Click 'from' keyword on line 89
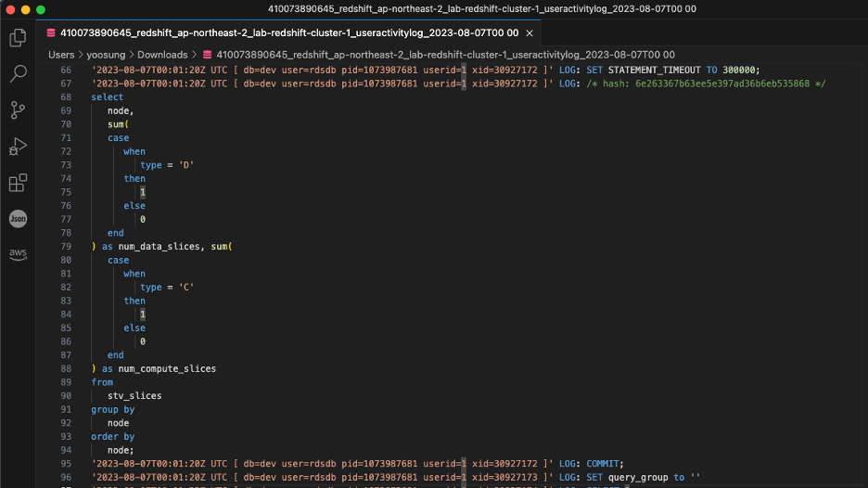This screenshot has height=488, width=868. pos(102,382)
